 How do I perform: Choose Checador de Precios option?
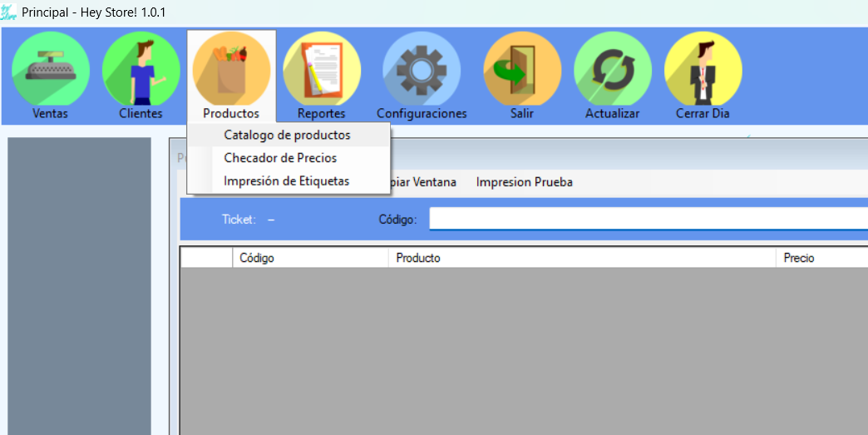[x=280, y=158]
